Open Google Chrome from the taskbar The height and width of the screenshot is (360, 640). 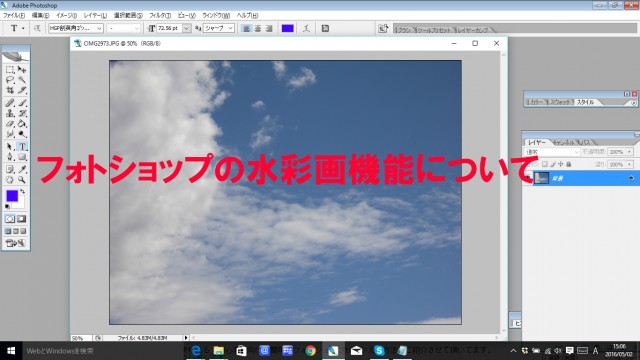click(311, 351)
